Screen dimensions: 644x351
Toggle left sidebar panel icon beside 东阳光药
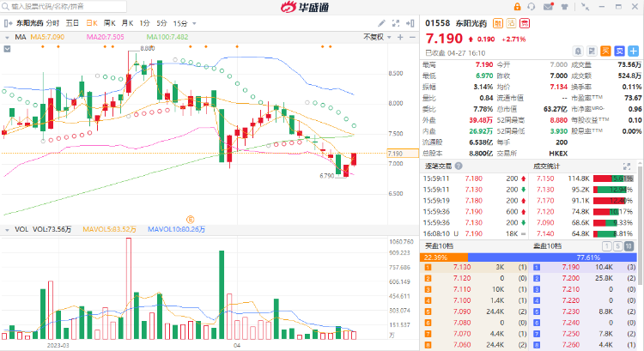tap(8, 23)
